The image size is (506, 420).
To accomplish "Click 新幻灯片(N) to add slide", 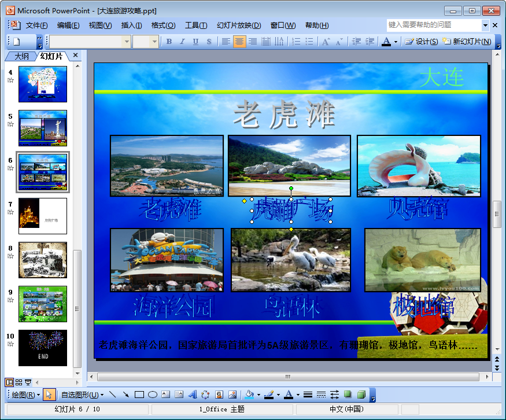I will 467,41.
